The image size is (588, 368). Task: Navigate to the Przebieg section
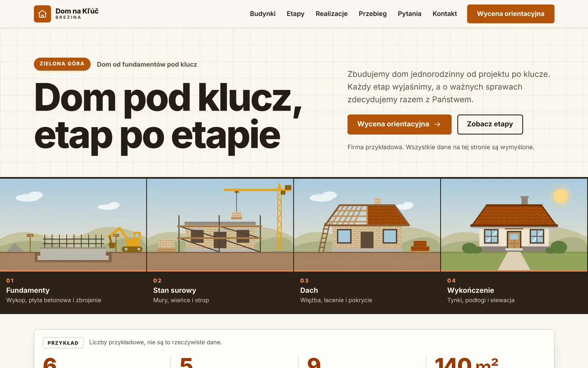(x=373, y=14)
